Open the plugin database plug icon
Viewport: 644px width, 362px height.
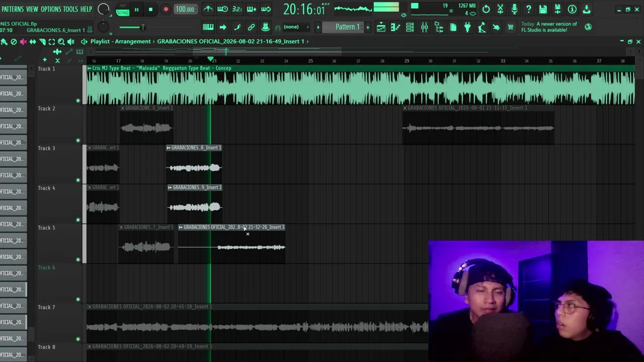click(467, 27)
